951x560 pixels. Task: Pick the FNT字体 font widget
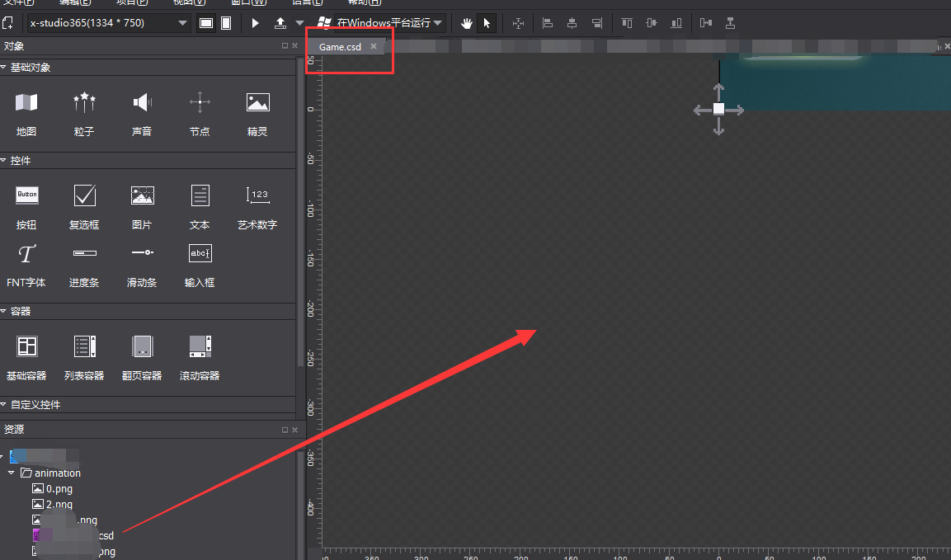pyautogui.click(x=26, y=265)
